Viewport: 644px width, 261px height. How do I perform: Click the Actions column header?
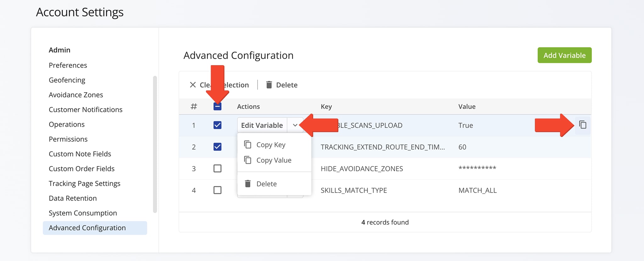tap(248, 106)
